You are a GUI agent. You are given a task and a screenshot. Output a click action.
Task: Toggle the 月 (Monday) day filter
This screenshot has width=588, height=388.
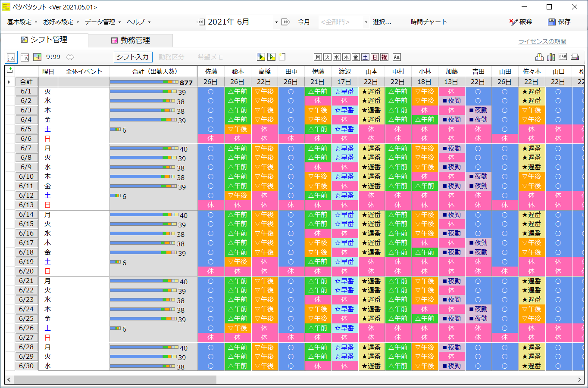pos(318,57)
